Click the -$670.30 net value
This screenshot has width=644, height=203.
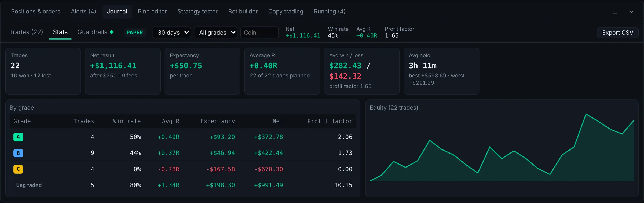click(x=269, y=169)
